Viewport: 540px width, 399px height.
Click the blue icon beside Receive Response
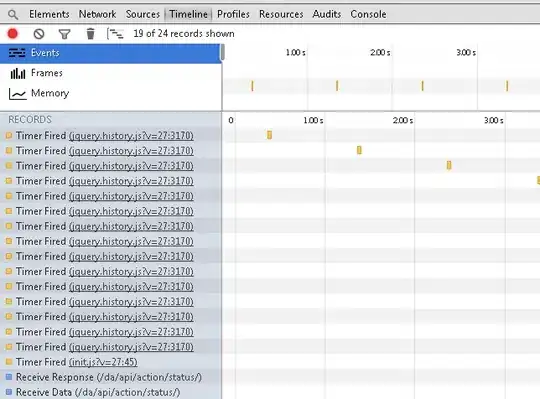pos(9,377)
